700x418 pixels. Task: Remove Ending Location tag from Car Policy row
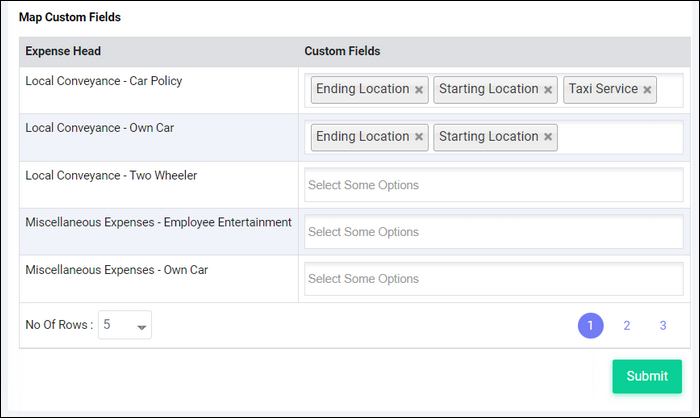(419, 90)
